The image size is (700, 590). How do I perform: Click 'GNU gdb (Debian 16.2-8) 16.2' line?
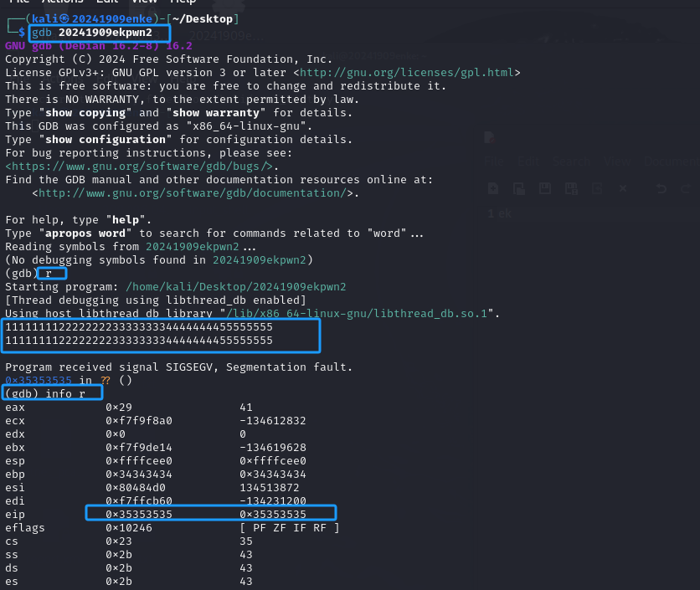pyautogui.click(x=99, y=45)
